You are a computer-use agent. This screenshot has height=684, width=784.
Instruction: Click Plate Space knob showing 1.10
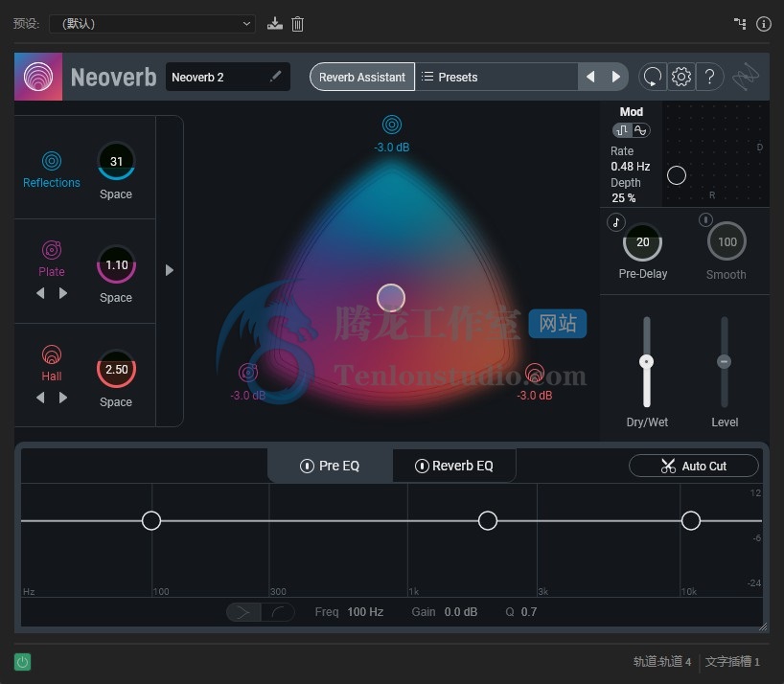116,264
